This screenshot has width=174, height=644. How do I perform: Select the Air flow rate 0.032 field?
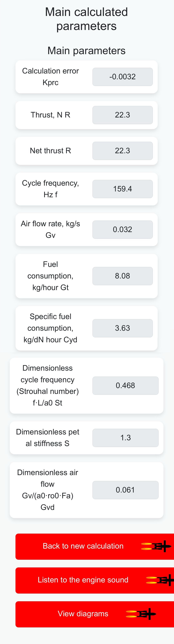click(x=123, y=229)
